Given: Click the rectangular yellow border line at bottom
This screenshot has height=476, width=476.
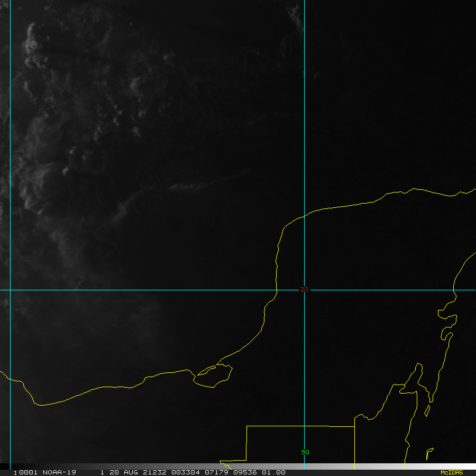Looking at the screenshot, I should (x=300, y=425).
